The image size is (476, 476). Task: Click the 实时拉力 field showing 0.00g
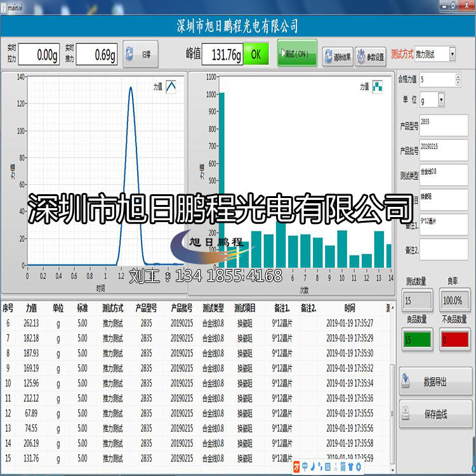click(39, 55)
